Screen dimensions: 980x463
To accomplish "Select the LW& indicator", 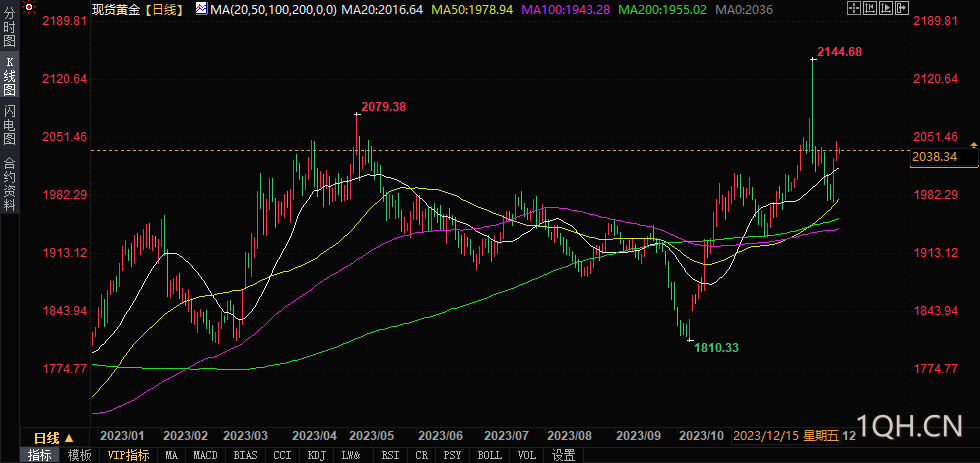I will point(352,456).
